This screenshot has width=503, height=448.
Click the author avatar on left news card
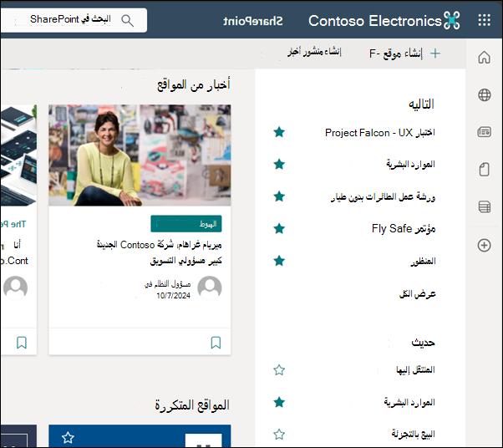[15, 288]
